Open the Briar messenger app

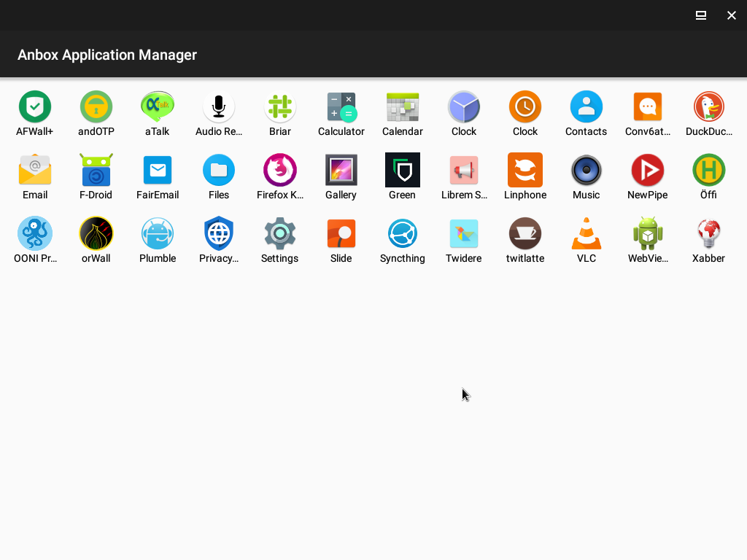coord(280,107)
